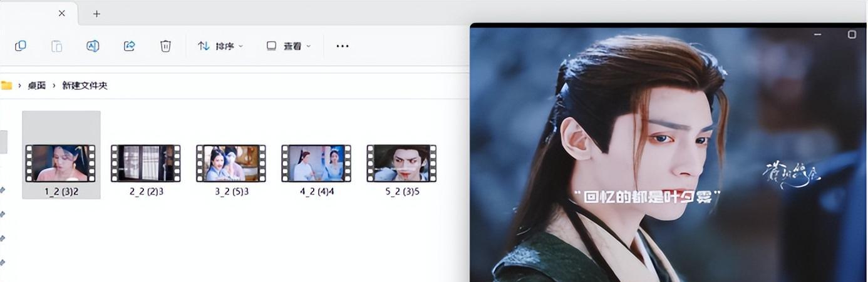Add a new Explorer tab
The image size is (868, 282).
(96, 13)
